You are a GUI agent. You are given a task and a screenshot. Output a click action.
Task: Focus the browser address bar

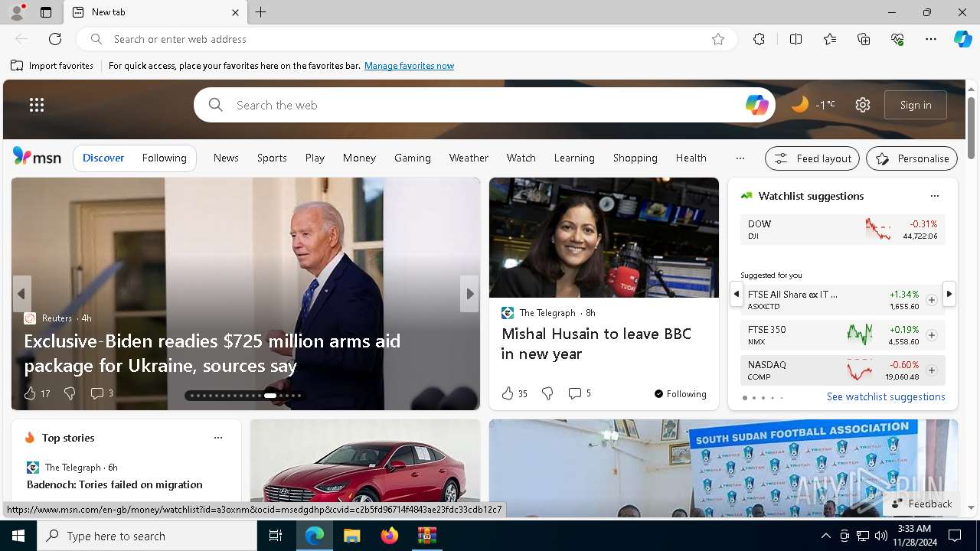tap(406, 39)
